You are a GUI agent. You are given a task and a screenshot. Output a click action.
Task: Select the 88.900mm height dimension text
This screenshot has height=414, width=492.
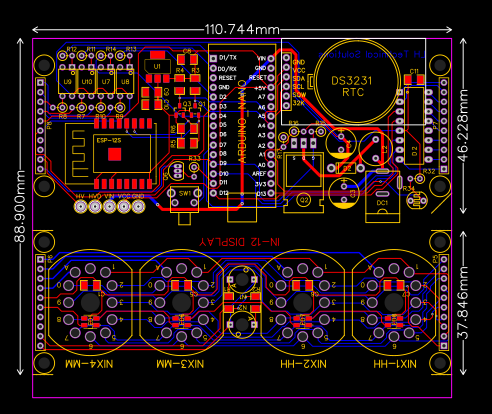(20, 206)
